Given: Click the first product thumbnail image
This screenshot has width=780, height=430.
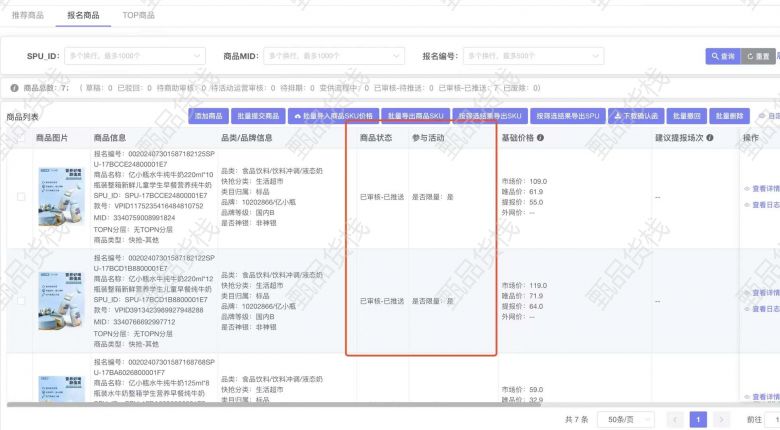Looking at the screenshot, I should (61, 196).
